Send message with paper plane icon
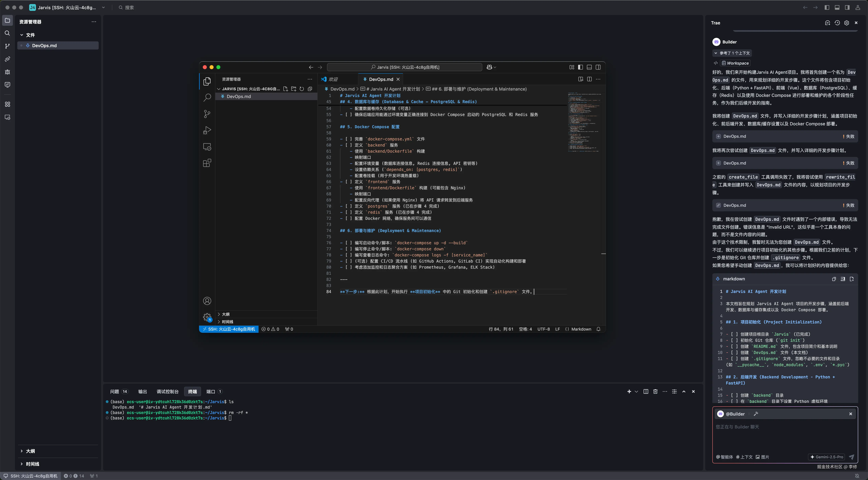 (851, 457)
